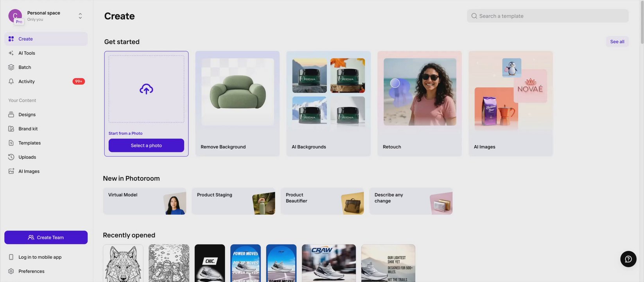Open the AI Tools menu item

point(46,53)
